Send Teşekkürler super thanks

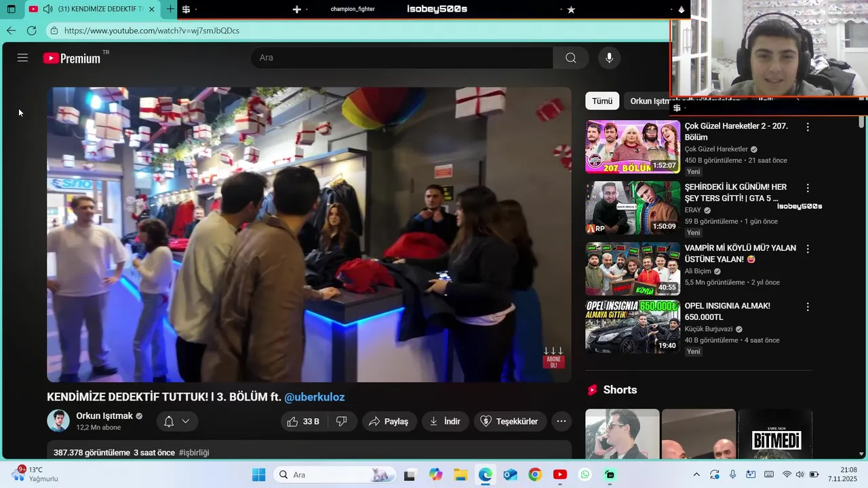click(510, 422)
